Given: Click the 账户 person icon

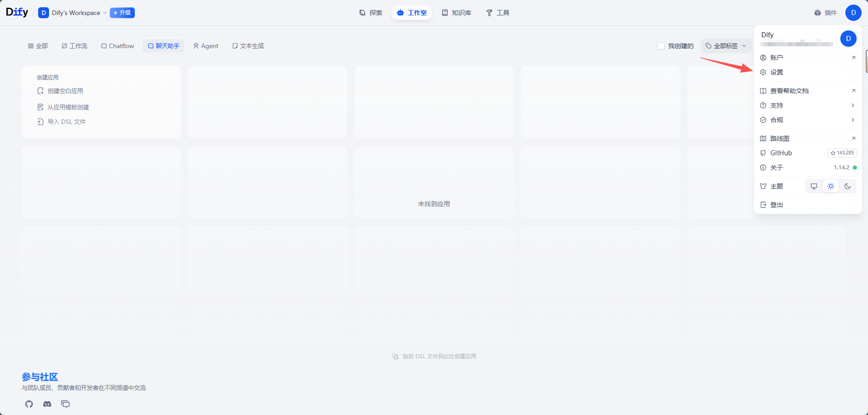Looking at the screenshot, I should click(763, 58).
